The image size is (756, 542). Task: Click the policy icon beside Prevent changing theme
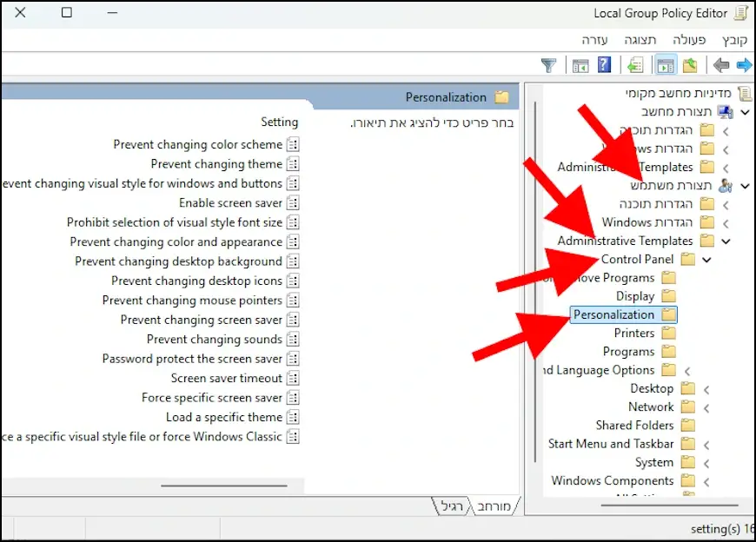[293, 164]
